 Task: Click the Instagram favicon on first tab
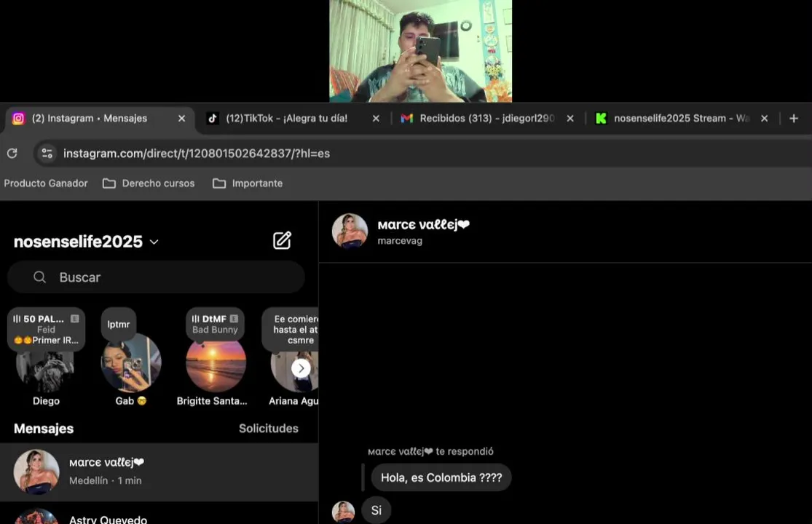[18, 119]
